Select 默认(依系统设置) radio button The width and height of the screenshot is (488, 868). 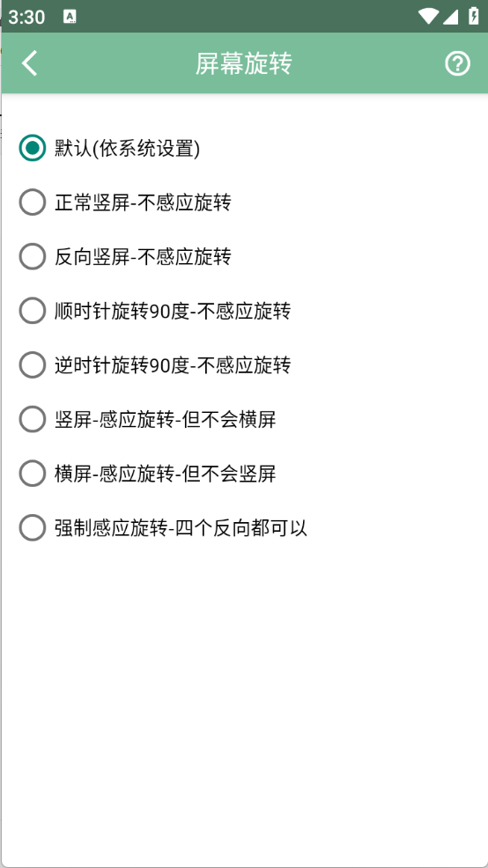32,148
